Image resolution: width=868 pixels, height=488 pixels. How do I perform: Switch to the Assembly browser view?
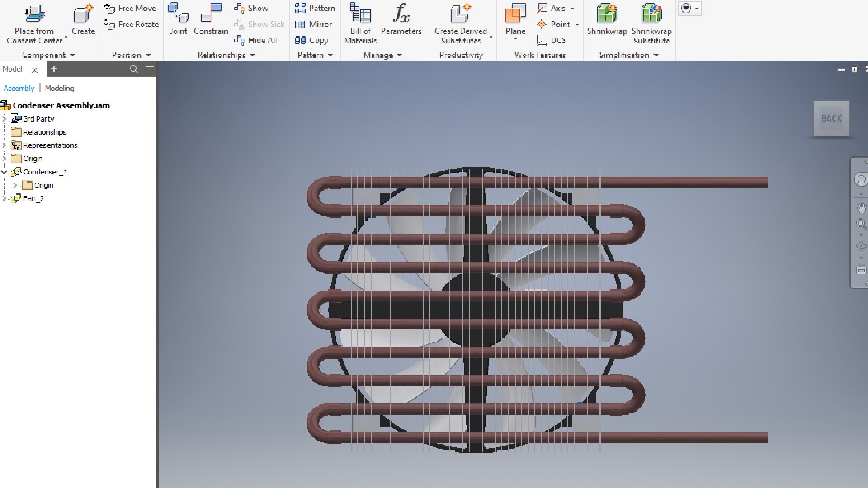click(x=19, y=88)
